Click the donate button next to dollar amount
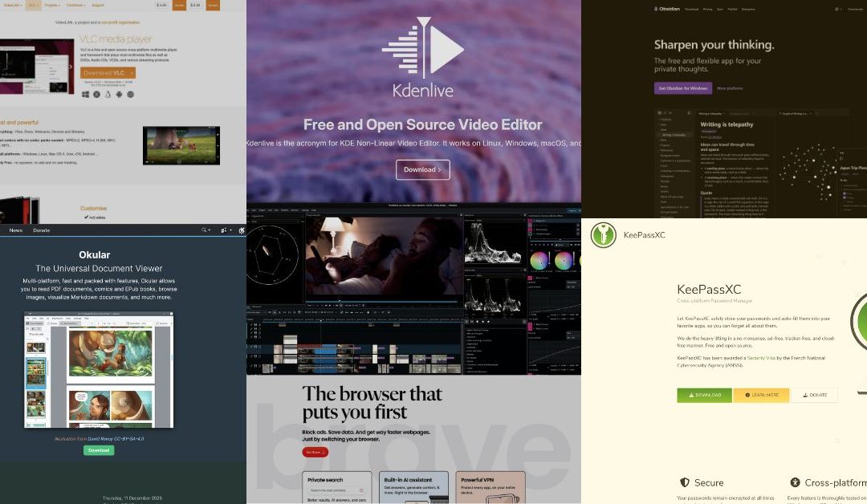This screenshot has height=504, width=867. pyautogui.click(x=213, y=5)
